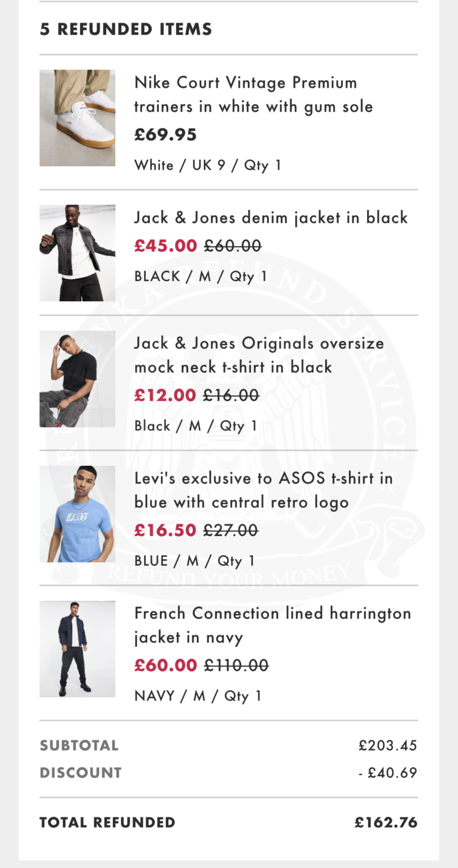The width and height of the screenshot is (458, 868).
Task: Click the Jack & Jones denim jacket title
Action: (270, 218)
